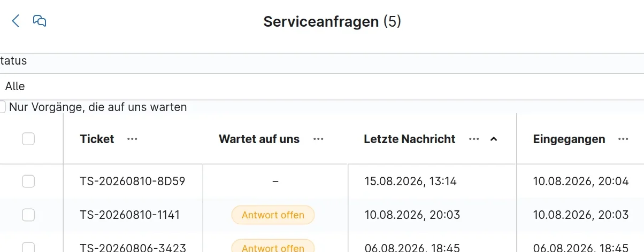Image resolution: width=644 pixels, height=252 pixels.
Task: Click the Serviceanfragen (5) page title
Action: point(332,22)
